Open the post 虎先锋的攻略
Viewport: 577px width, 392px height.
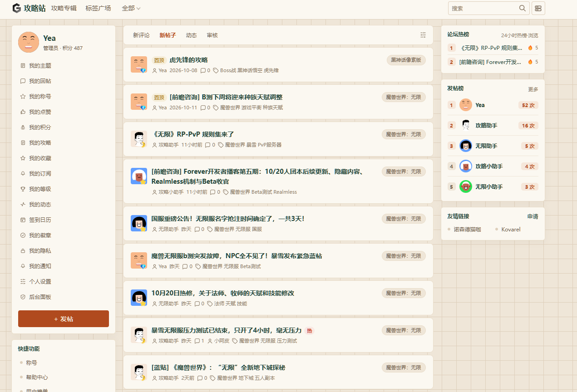188,60
